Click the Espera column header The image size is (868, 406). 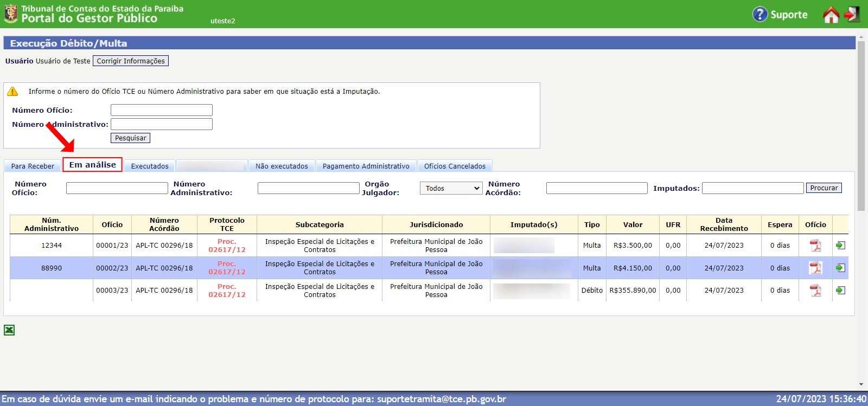(780, 224)
